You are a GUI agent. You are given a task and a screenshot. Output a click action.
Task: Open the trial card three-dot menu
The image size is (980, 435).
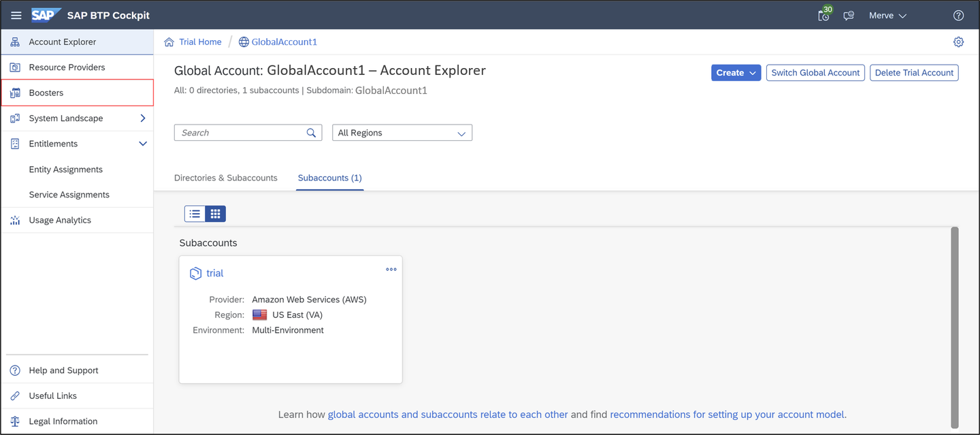click(x=391, y=270)
